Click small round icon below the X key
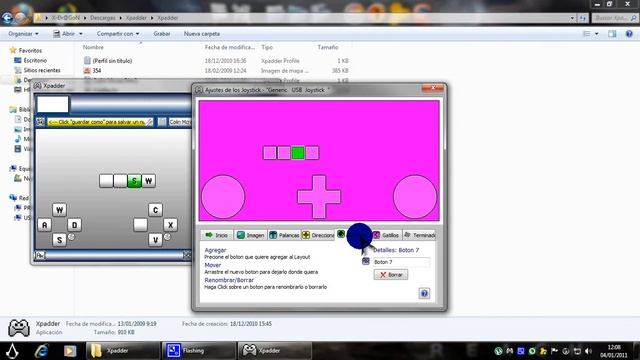 [x=167, y=237]
